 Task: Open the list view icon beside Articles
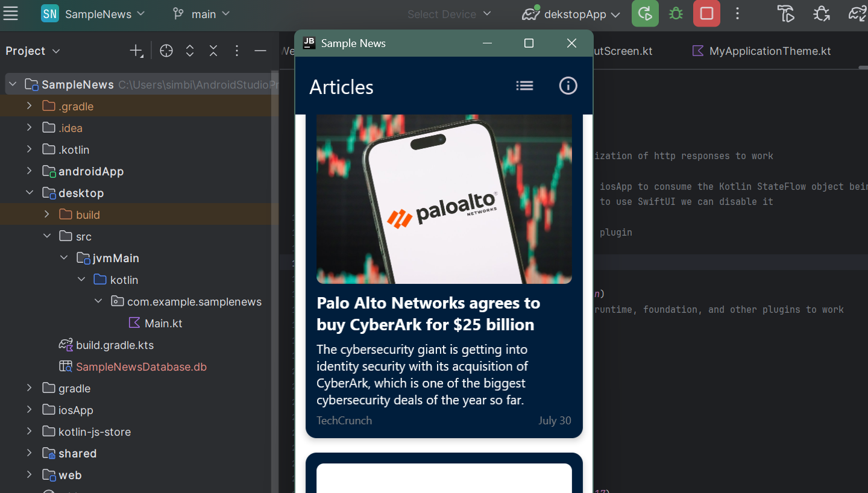tap(524, 86)
